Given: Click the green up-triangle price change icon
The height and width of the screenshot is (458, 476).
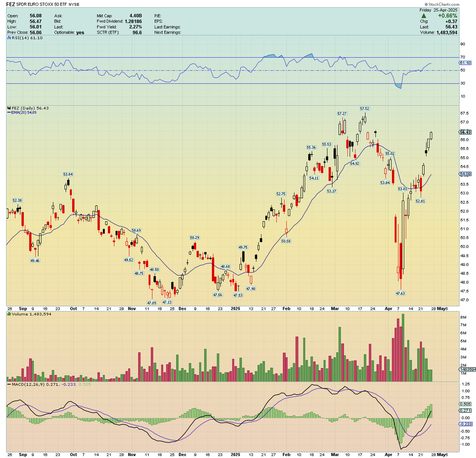Looking at the screenshot, I should 424,16.
